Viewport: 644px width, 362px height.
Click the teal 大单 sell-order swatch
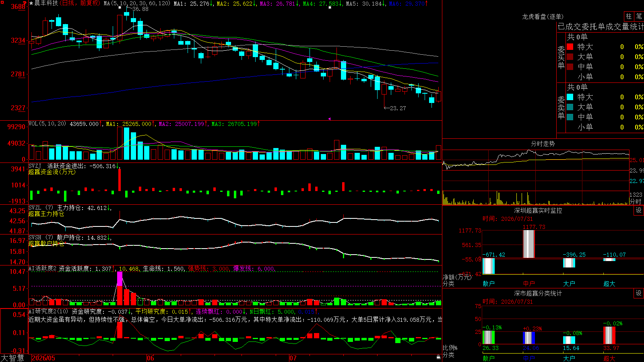click(x=570, y=107)
